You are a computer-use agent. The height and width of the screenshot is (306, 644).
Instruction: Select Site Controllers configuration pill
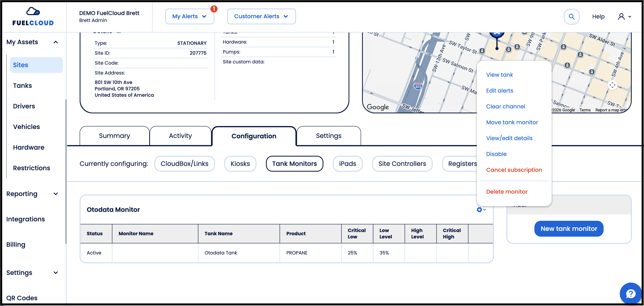click(x=402, y=164)
